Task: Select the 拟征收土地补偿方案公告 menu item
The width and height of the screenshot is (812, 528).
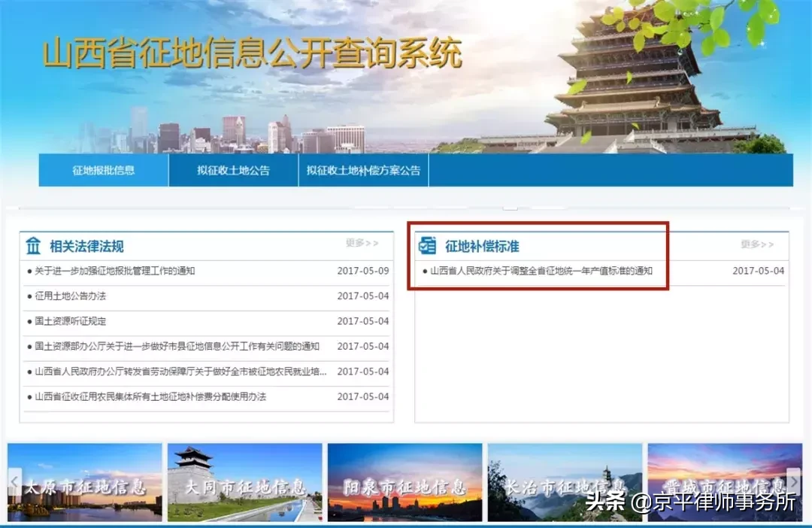Action: coord(363,171)
